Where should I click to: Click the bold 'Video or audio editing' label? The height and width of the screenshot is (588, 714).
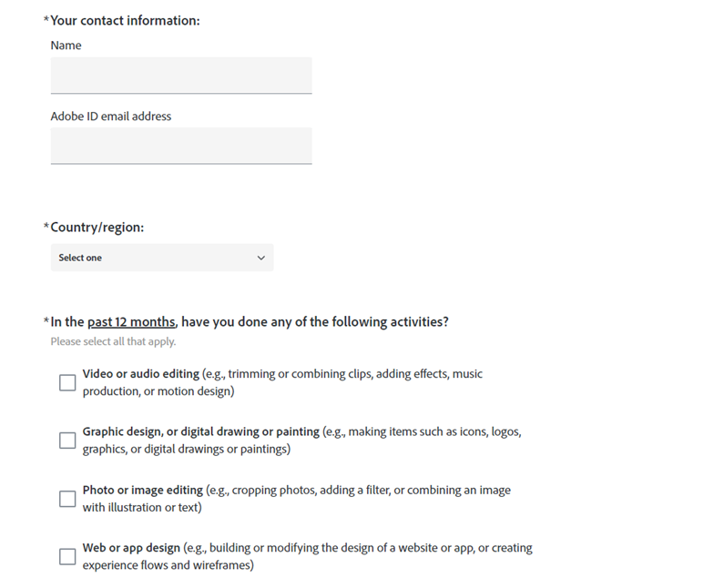coord(140,373)
